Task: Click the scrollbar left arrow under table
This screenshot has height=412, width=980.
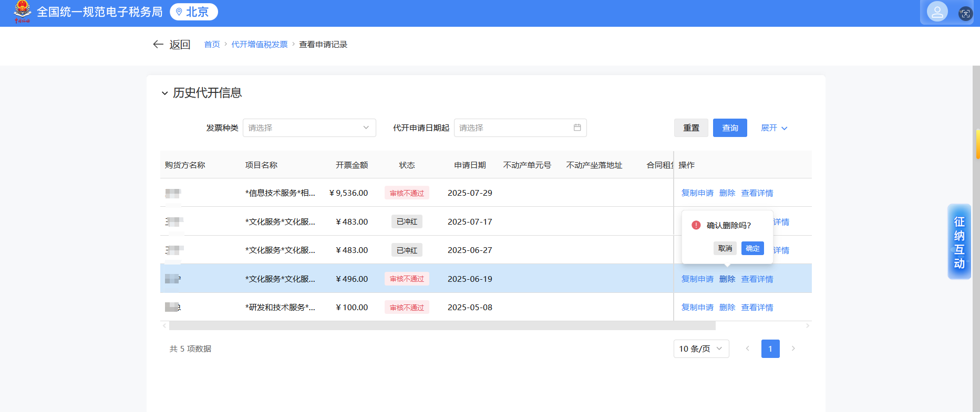Action: [164, 326]
